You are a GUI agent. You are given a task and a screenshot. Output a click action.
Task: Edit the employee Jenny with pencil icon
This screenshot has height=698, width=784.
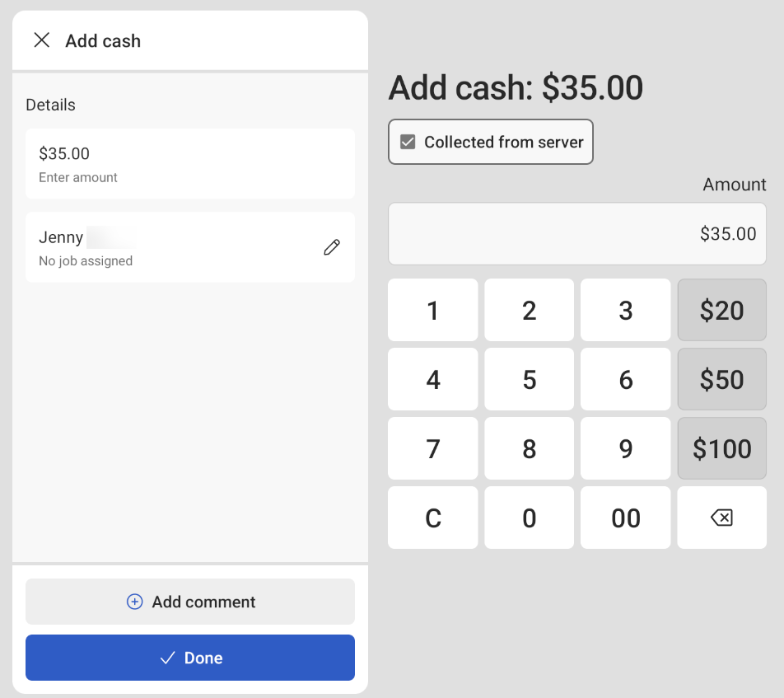coord(332,247)
